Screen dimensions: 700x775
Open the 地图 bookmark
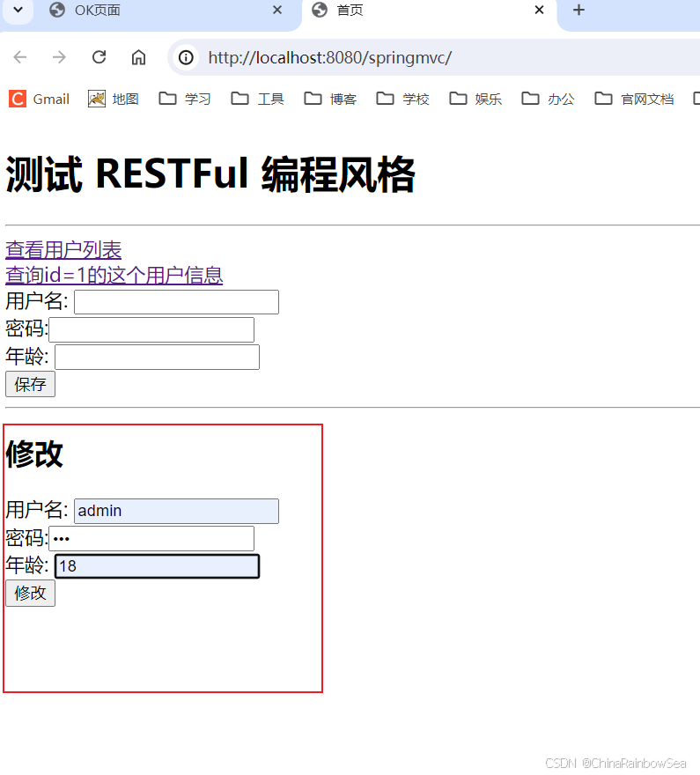(x=113, y=99)
